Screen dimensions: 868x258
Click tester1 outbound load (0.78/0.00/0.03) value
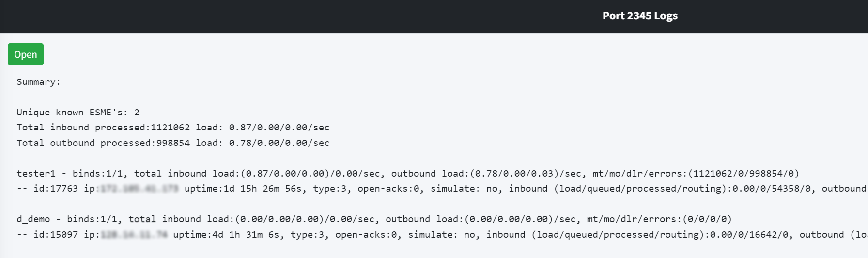[514, 174]
